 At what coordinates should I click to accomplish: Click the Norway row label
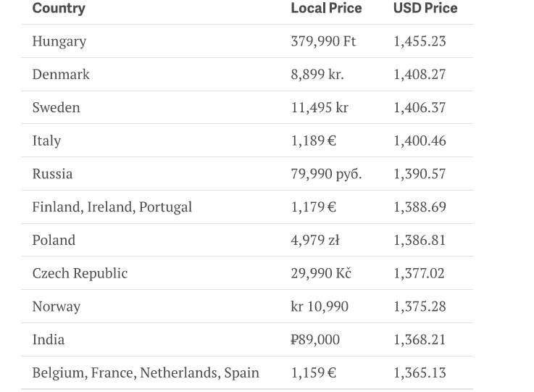(57, 306)
